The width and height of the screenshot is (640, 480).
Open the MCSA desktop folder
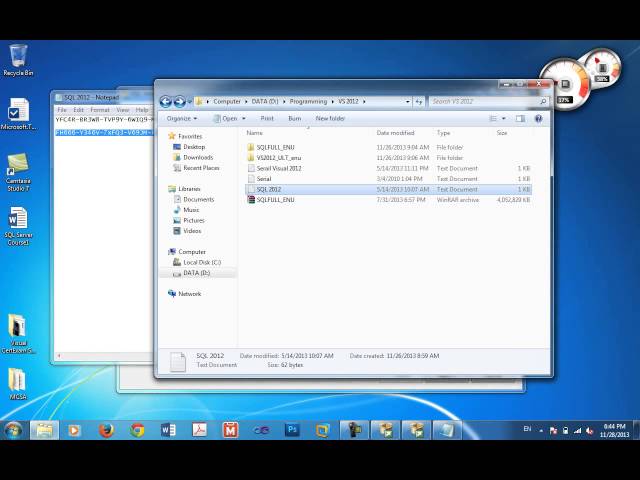click(17, 384)
